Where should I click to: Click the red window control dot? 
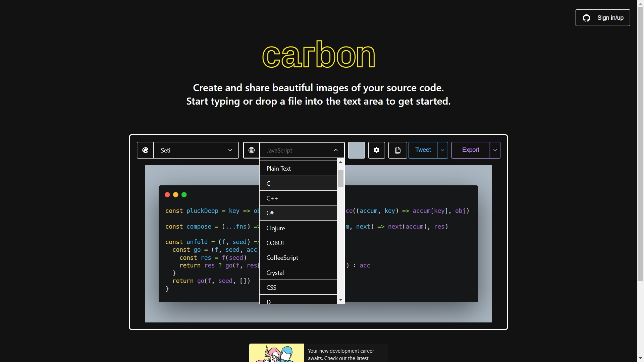(x=167, y=195)
